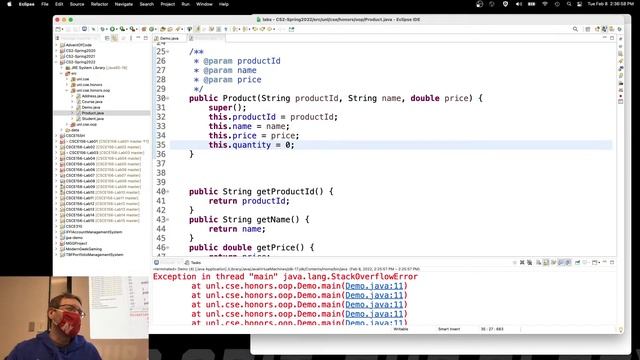The height and width of the screenshot is (360, 640).
Task: Click the Link with Editor icon
Action: (x=115, y=38)
